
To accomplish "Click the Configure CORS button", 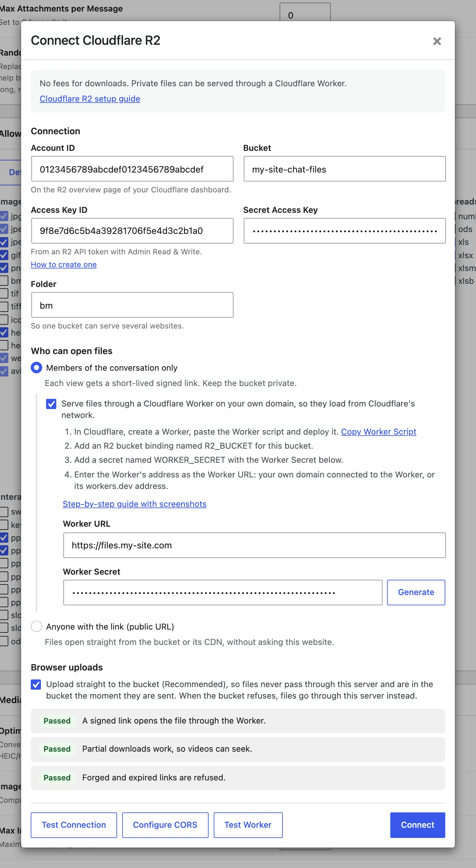I will pyautogui.click(x=165, y=825).
